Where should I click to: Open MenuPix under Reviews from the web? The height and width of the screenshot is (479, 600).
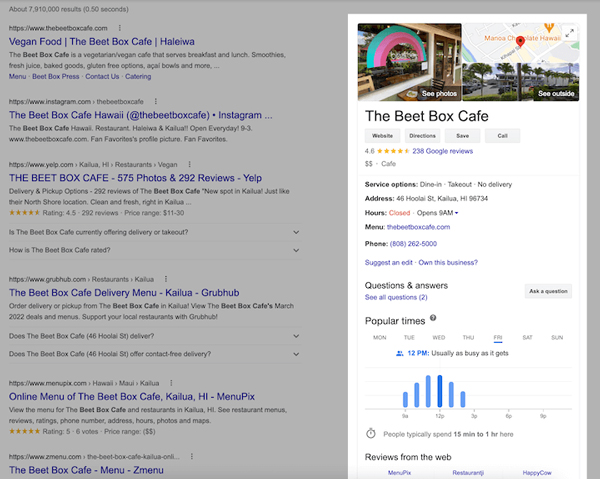pyautogui.click(x=399, y=473)
